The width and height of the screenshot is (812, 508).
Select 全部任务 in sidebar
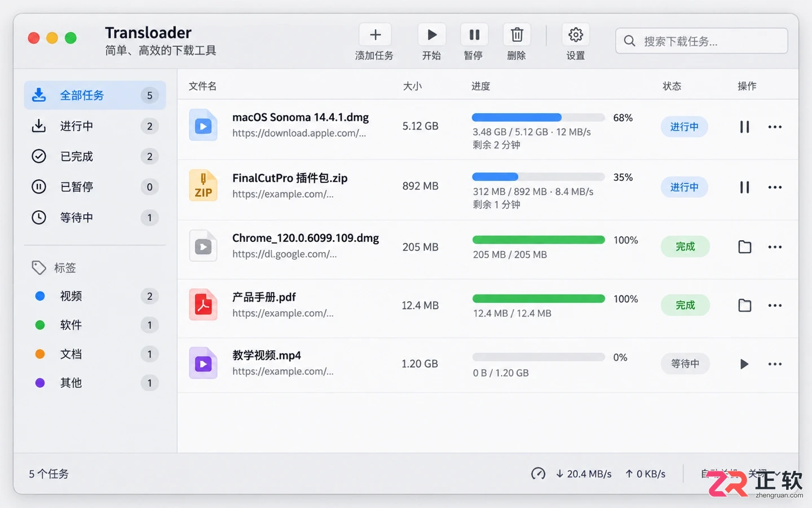pyautogui.click(x=95, y=95)
